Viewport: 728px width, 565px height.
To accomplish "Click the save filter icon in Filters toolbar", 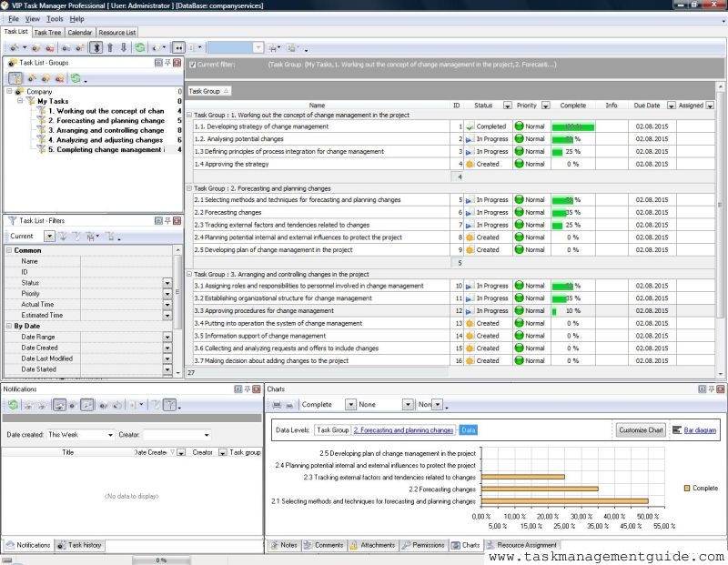I will pyautogui.click(x=91, y=237).
